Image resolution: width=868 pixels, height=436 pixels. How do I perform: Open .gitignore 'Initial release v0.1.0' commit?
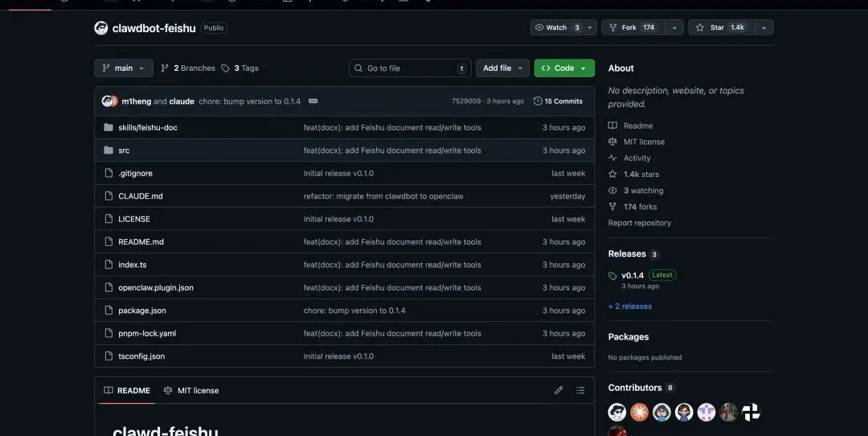click(x=338, y=174)
